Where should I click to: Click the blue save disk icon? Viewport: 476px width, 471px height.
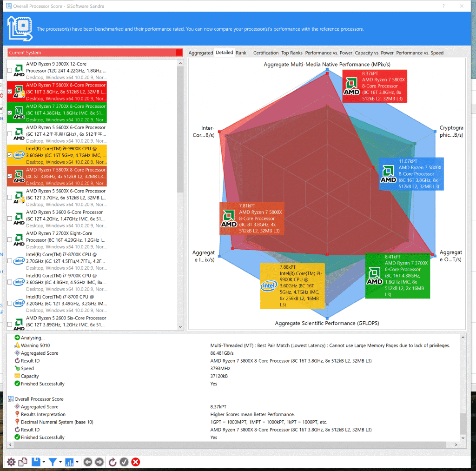click(36, 462)
